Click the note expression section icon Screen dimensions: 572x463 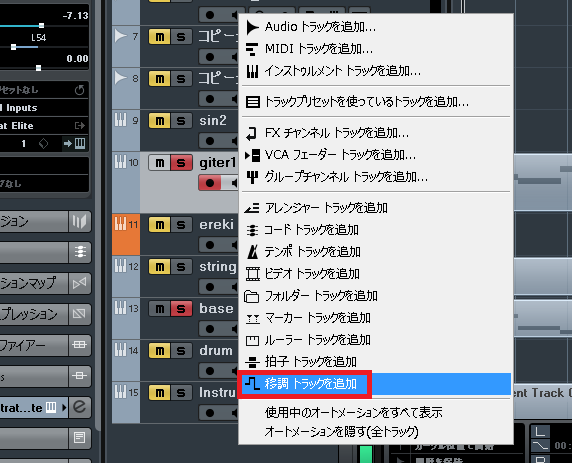pyautogui.click(x=80, y=314)
